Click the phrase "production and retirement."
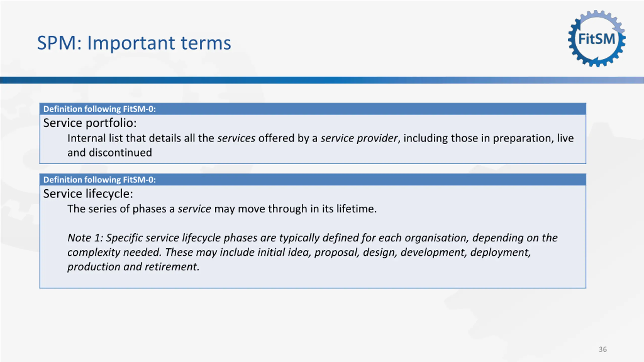 [133, 267]
